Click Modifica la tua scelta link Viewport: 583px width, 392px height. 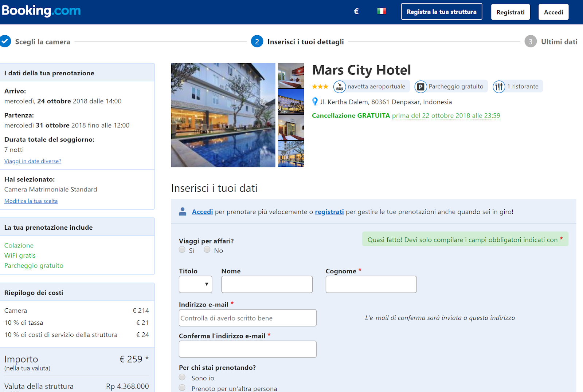(31, 201)
